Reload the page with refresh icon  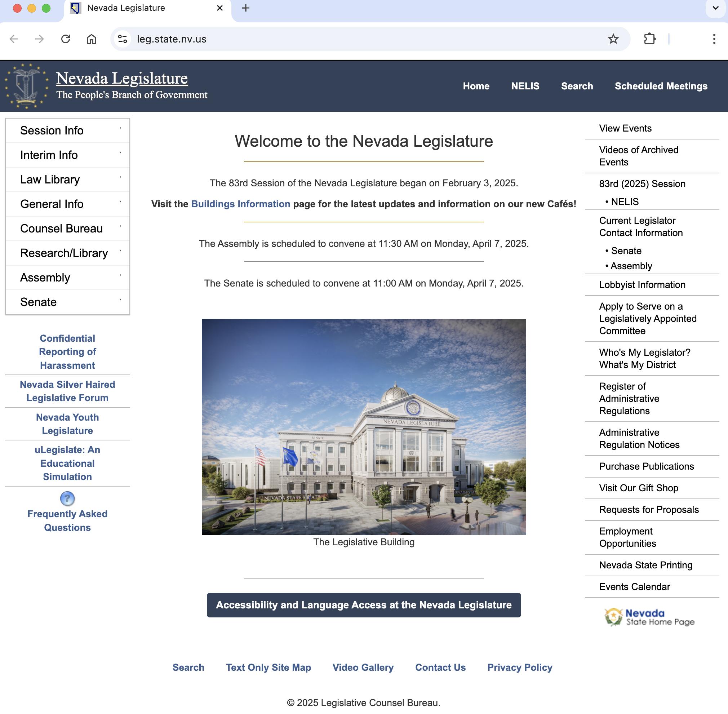[66, 39]
